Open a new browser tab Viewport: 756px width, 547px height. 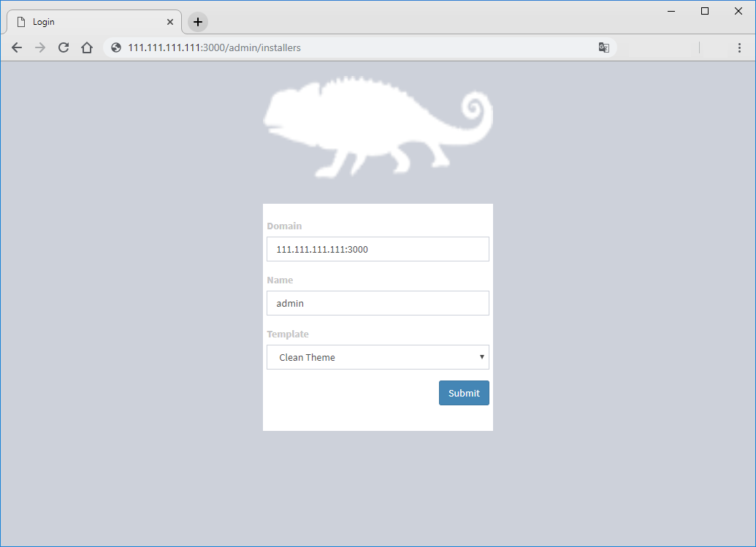click(196, 21)
